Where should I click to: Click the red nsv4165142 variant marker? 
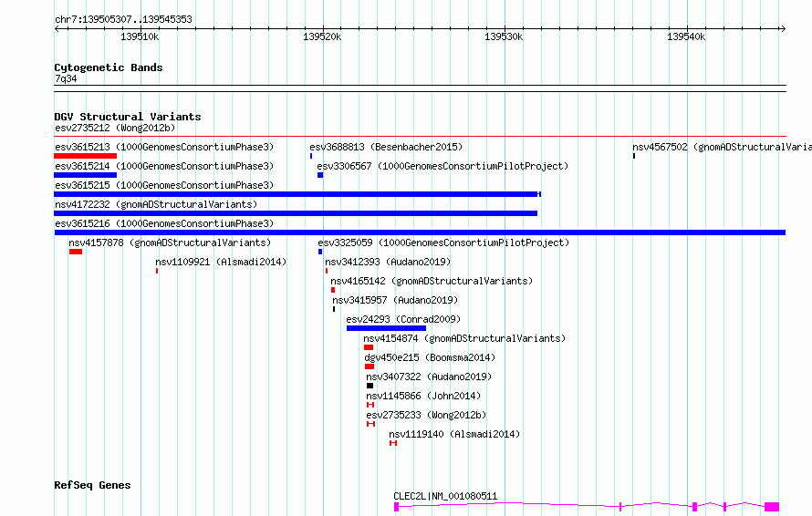click(x=333, y=290)
